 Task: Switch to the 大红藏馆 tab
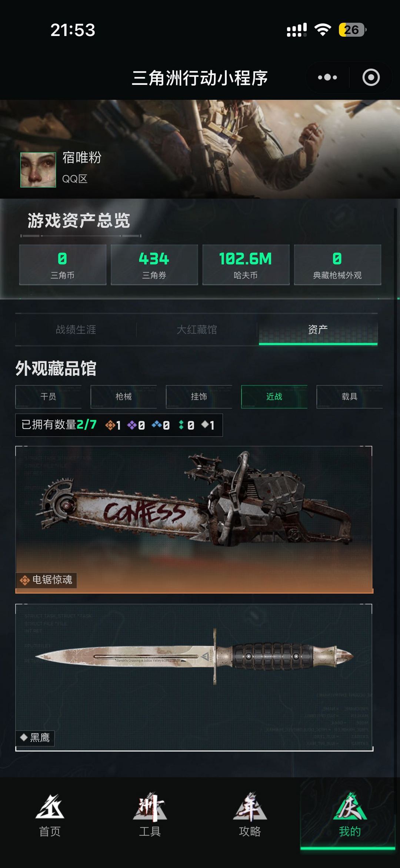click(197, 330)
